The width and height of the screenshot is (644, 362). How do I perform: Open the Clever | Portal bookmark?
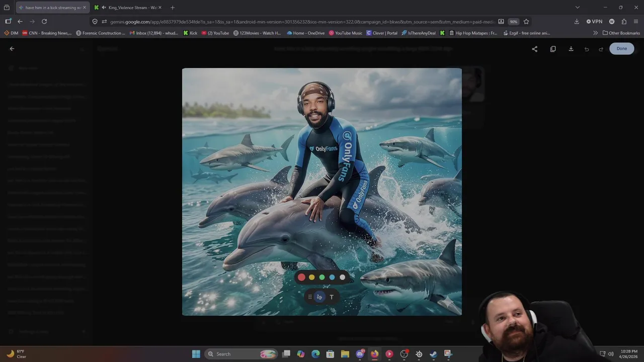[382, 33]
